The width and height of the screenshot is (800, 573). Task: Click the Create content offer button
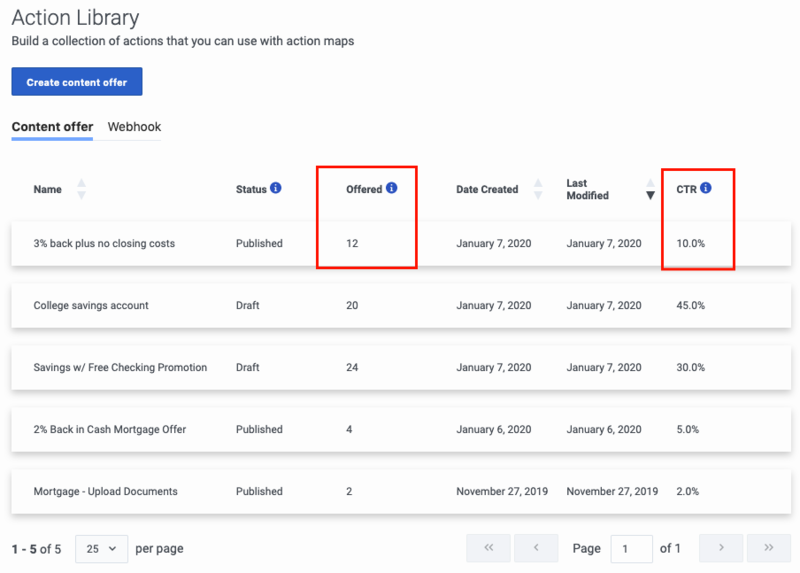point(77,82)
